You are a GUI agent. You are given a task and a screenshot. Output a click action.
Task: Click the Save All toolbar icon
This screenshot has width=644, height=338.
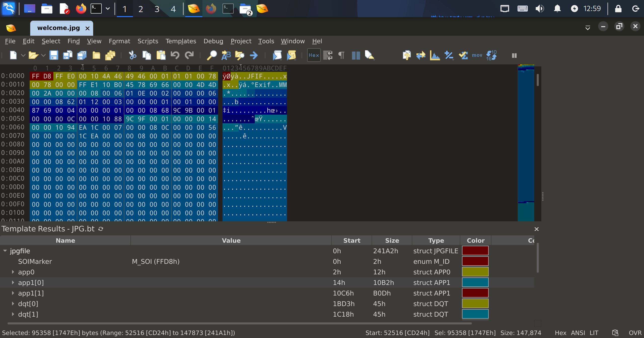(x=82, y=55)
